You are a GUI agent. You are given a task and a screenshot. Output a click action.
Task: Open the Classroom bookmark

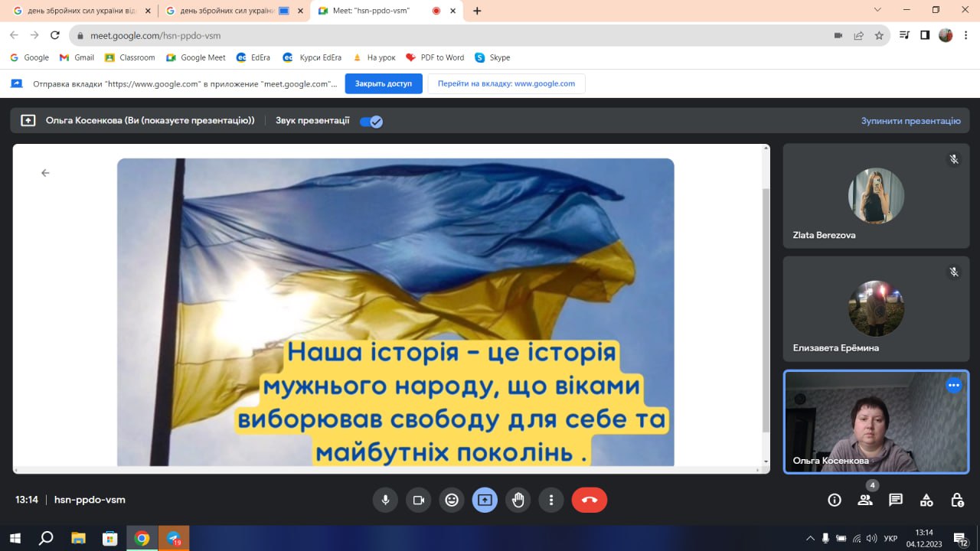130,57
